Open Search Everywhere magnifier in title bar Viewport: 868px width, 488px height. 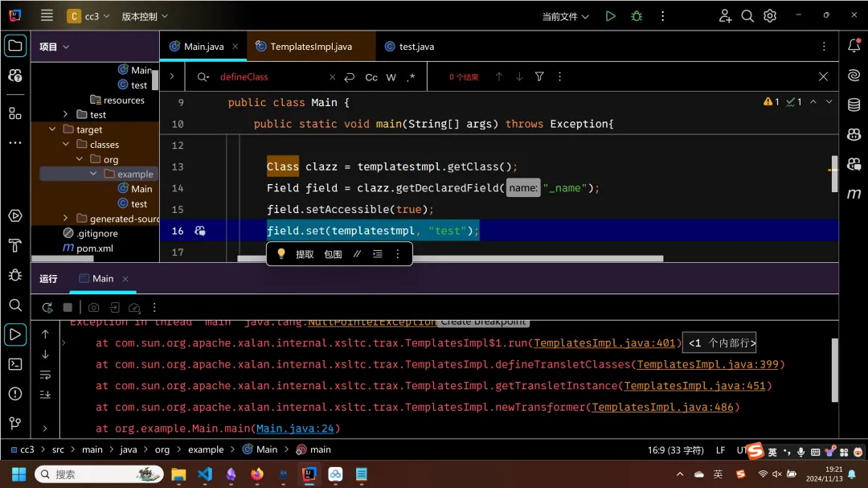tap(747, 16)
